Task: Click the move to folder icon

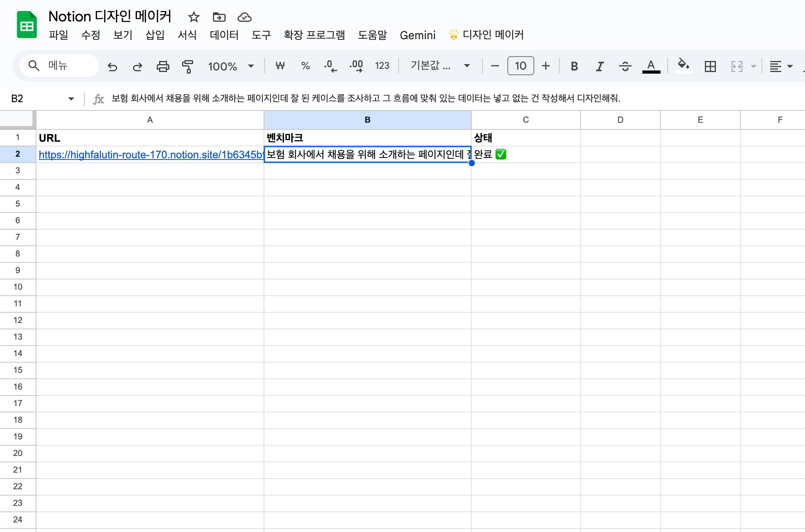Action: coord(219,17)
